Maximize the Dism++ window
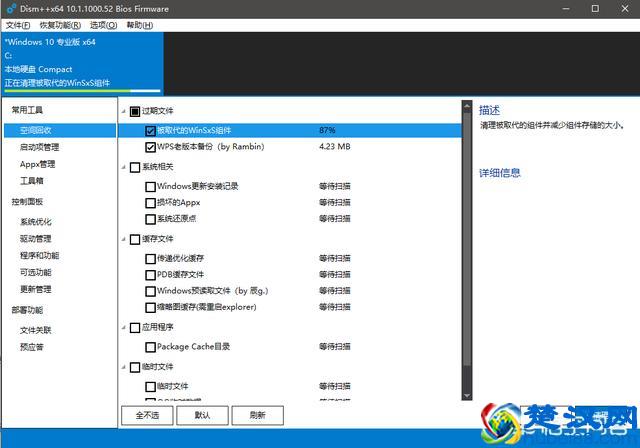This screenshot has height=448, width=640. click(596, 9)
